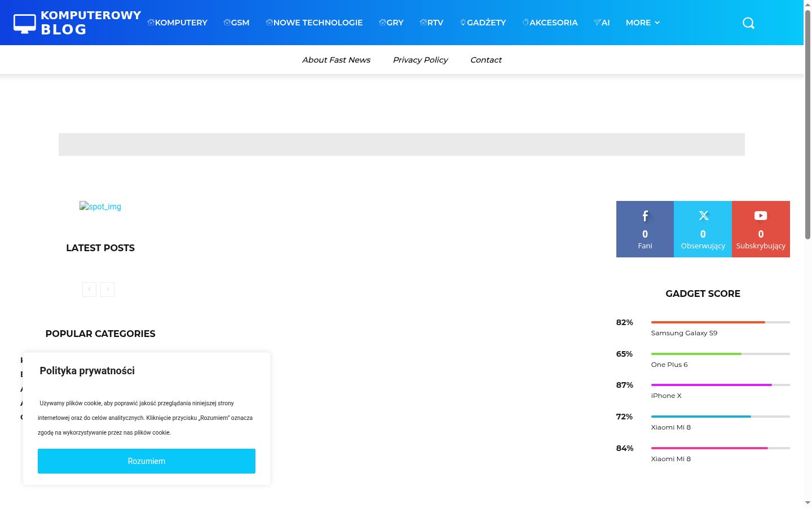Accept cookies with the Rozumiem button

click(x=147, y=461)
